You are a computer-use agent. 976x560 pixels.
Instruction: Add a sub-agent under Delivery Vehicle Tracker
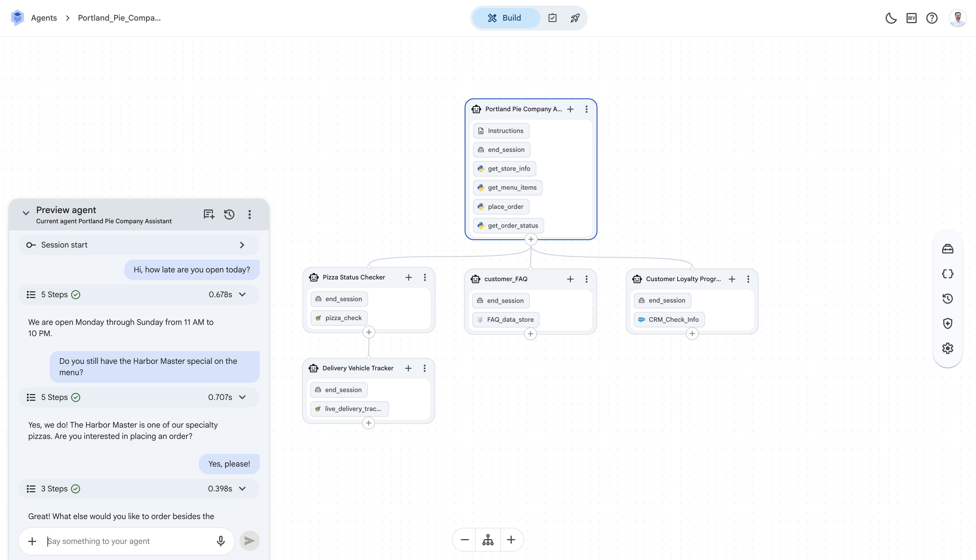coord(369,423)
